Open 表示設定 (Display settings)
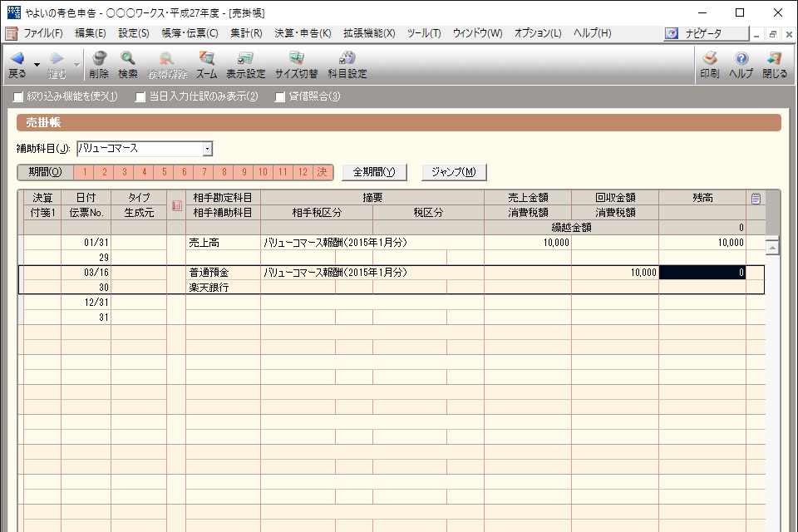The image size is (798, 532). coord(246,65)
